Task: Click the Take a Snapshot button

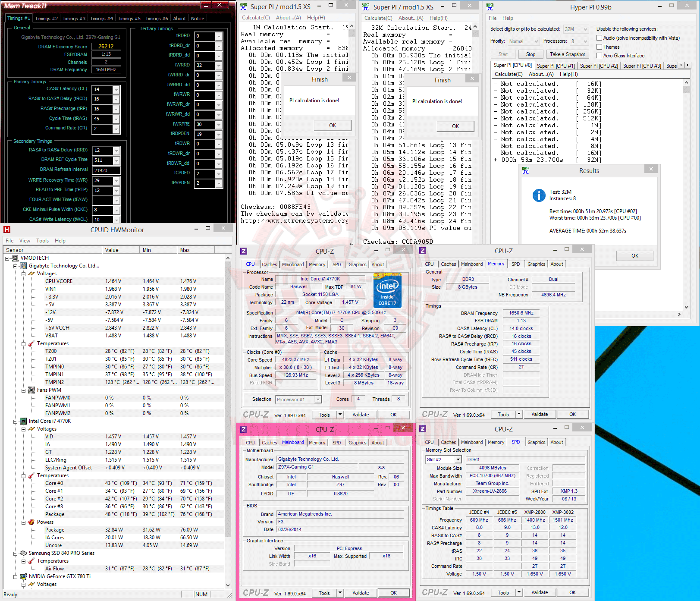Action: click(567, 54)
